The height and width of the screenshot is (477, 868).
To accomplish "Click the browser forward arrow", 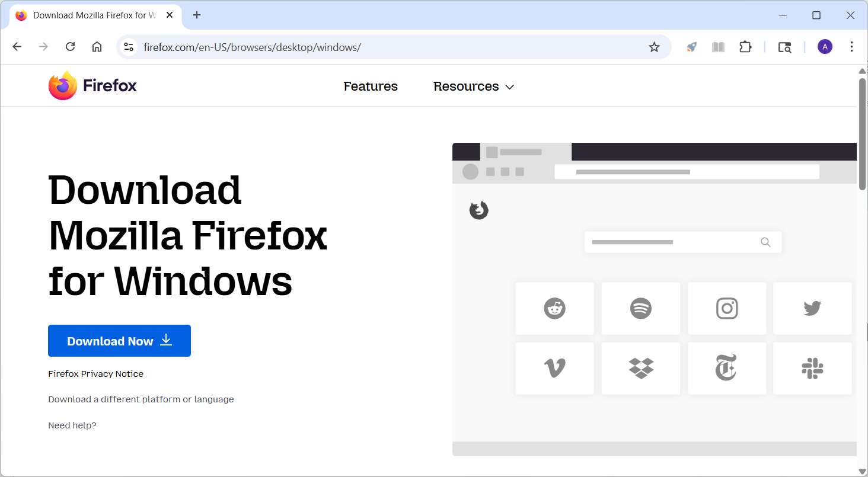I will [43, 47].
